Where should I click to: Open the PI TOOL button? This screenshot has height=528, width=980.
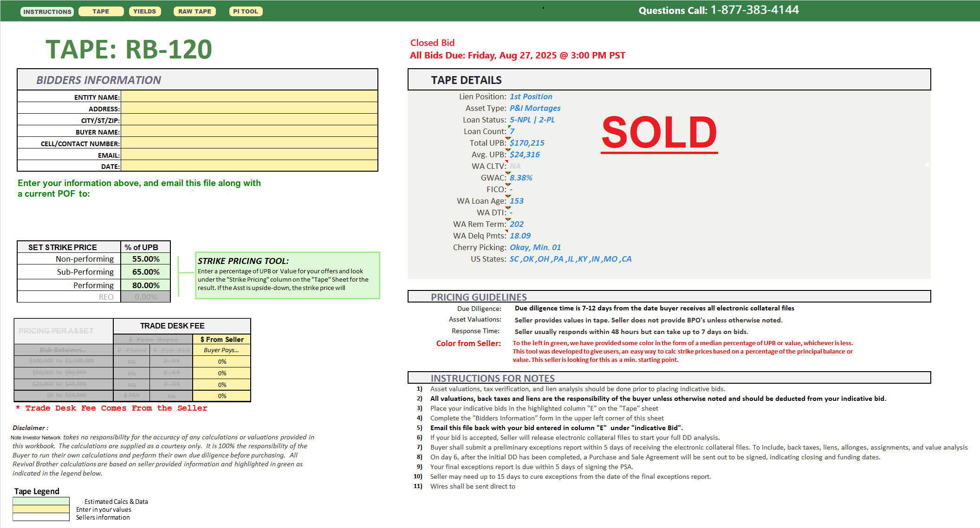246,12
